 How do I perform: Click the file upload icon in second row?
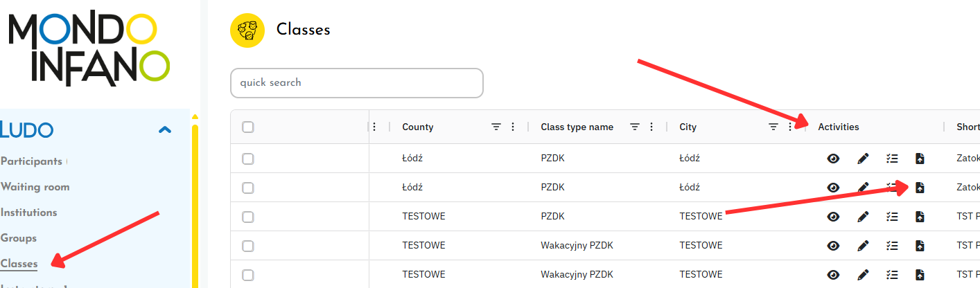[920, 188]
